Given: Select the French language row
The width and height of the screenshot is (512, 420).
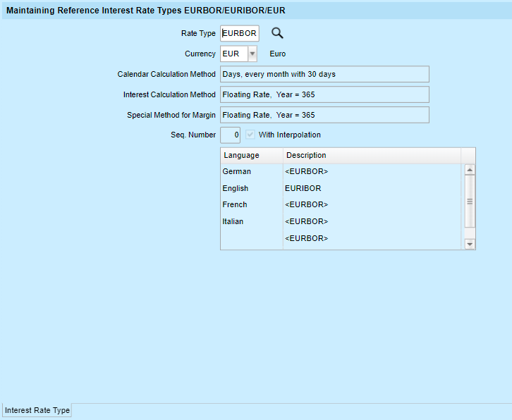Looking at the screenshot, I should [341, 204].
